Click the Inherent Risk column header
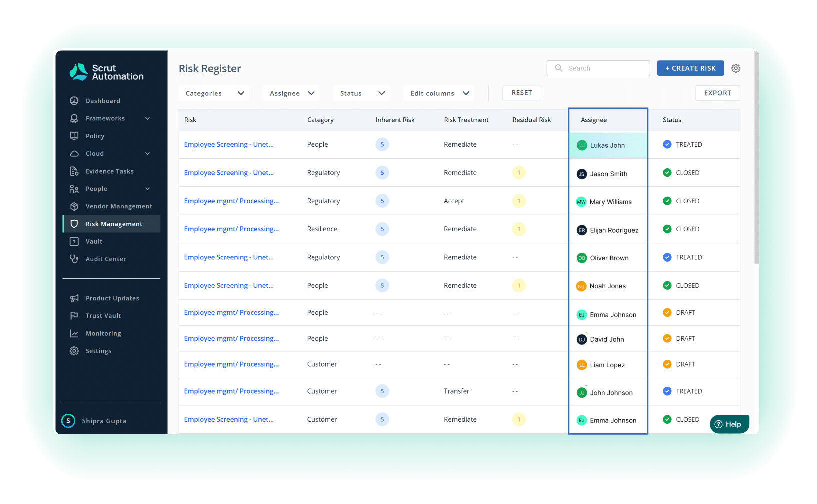 coord(395,120)
